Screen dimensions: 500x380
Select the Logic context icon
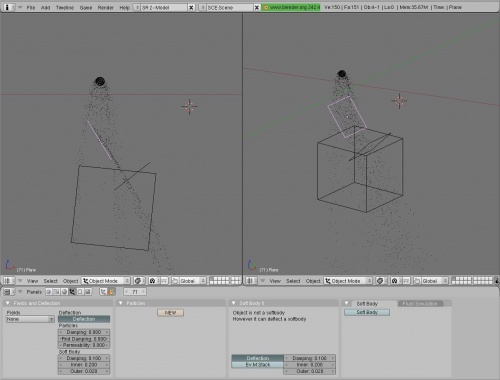pyautogui.click(x=49, y=292)
